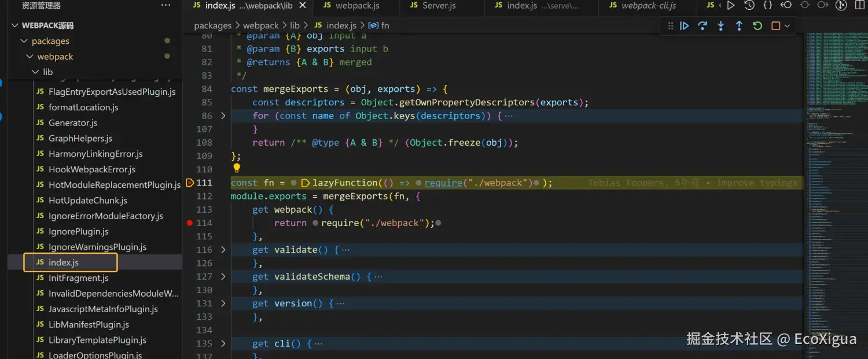Toggle the red breakpoint on line 114
The height and width of the screenshot is (359, 868).
click(x=189, y=223)
